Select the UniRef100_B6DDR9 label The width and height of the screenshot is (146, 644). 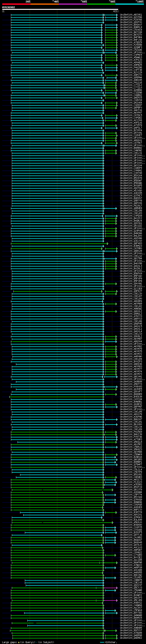tap(131, 394)
